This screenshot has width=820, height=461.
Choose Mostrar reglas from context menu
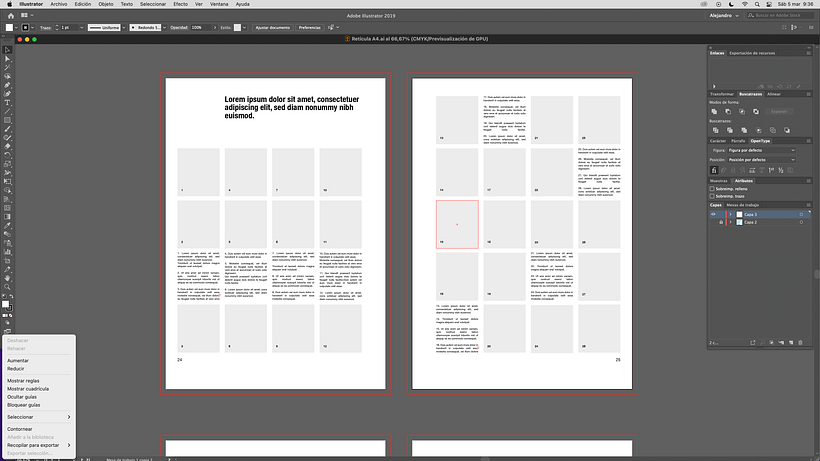23,381
